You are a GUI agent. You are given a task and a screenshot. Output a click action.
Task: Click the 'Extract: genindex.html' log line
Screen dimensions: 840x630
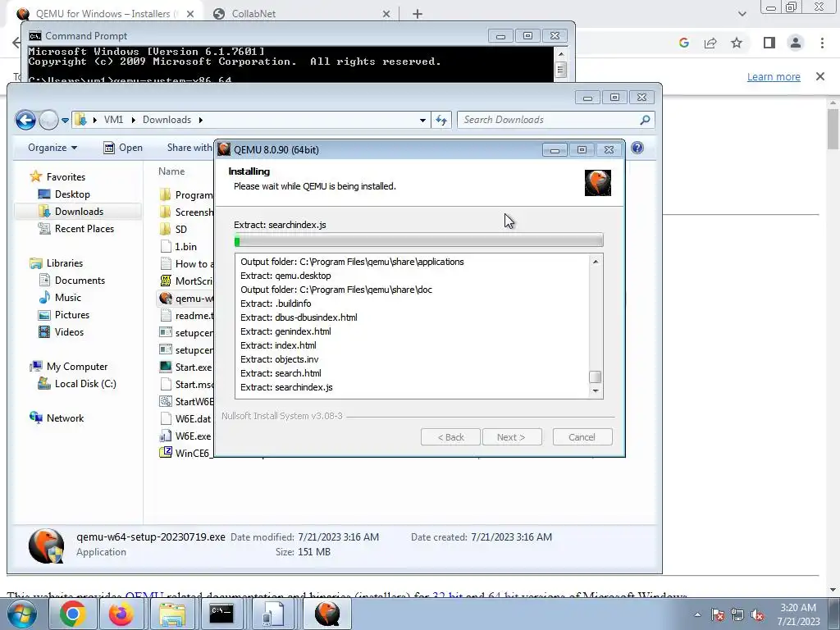[x=285, y=331]
